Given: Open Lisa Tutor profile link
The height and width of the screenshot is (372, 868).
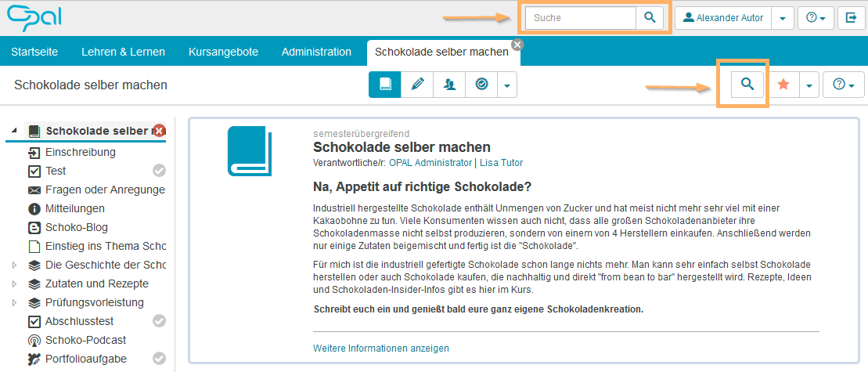Looking at the screenshot, I should coord(502,163).
